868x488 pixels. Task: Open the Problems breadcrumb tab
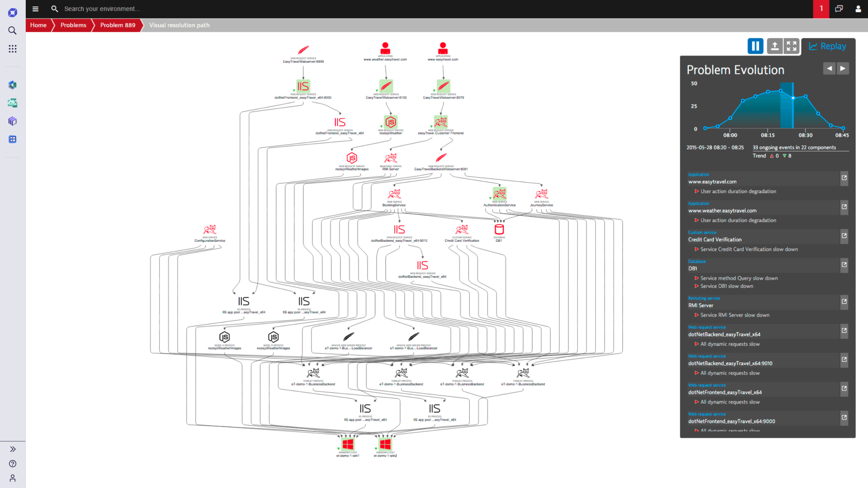click(x=73, y=25)
